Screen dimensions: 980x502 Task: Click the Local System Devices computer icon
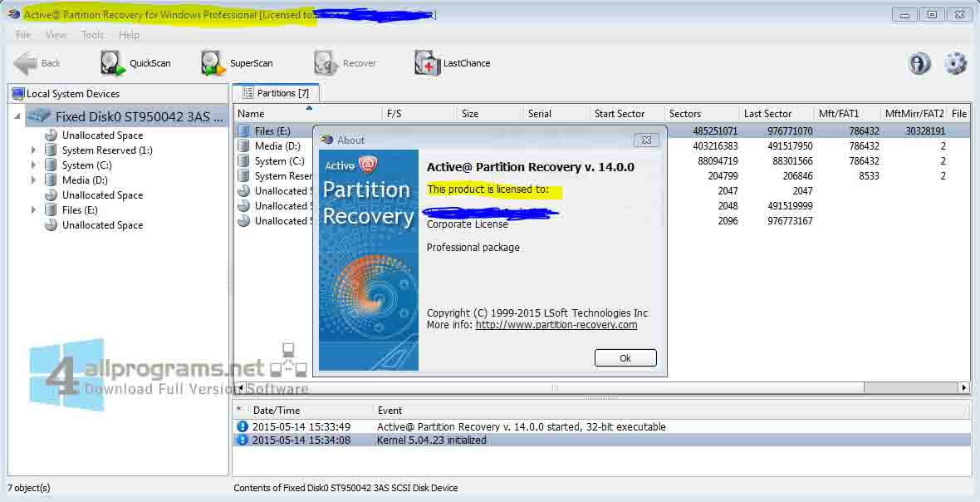[18, 94]
